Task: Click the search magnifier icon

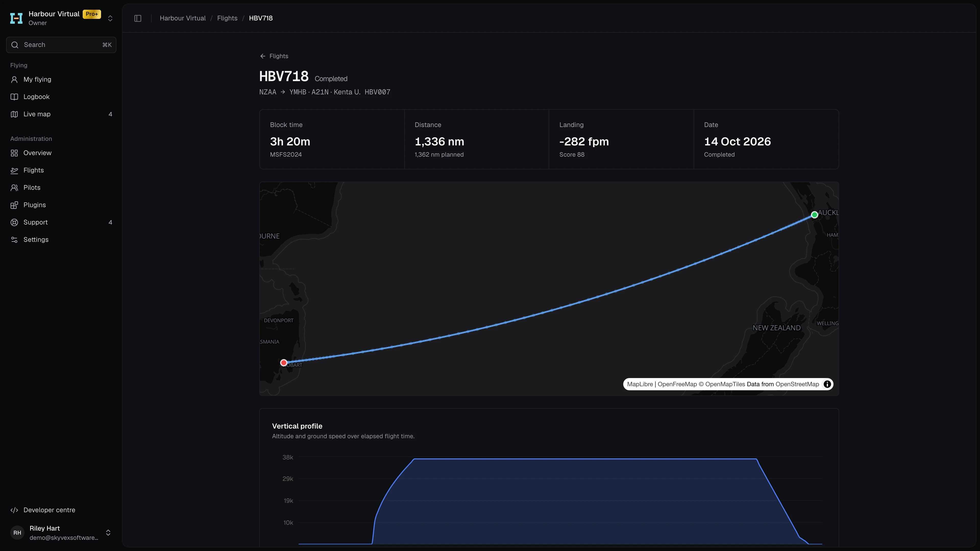Action: [15, 45]
